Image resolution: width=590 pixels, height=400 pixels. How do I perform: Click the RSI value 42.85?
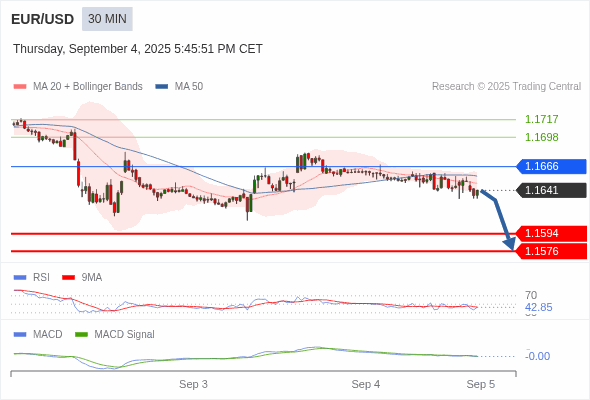pos(538,307)
